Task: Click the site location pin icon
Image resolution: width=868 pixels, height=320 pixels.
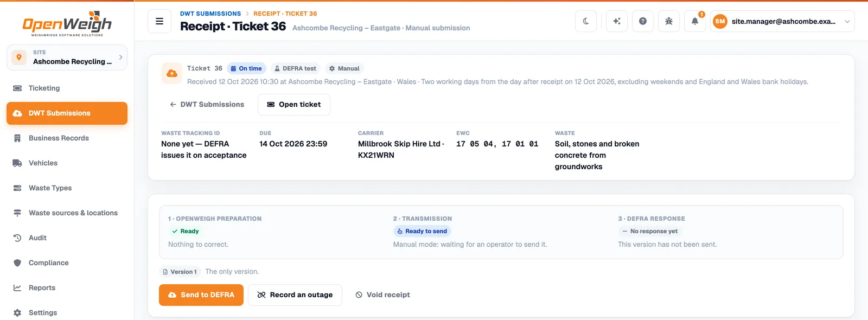Action: 19,57
